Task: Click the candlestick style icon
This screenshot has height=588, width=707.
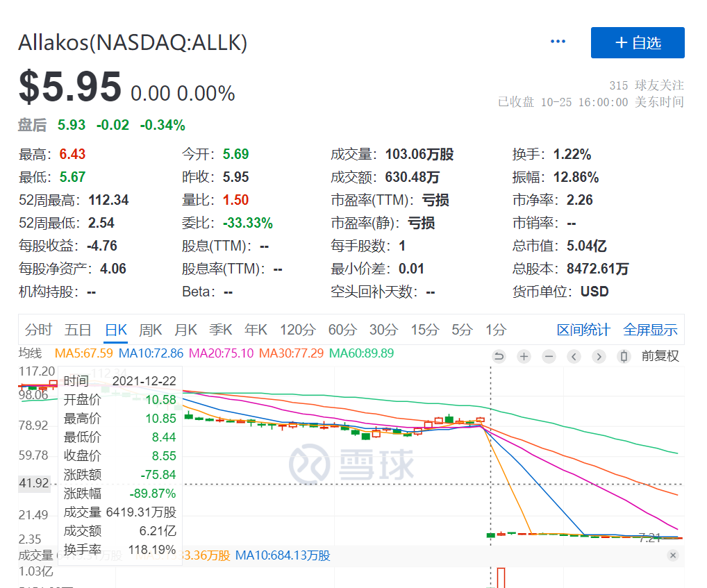Action: coord(624,357)
